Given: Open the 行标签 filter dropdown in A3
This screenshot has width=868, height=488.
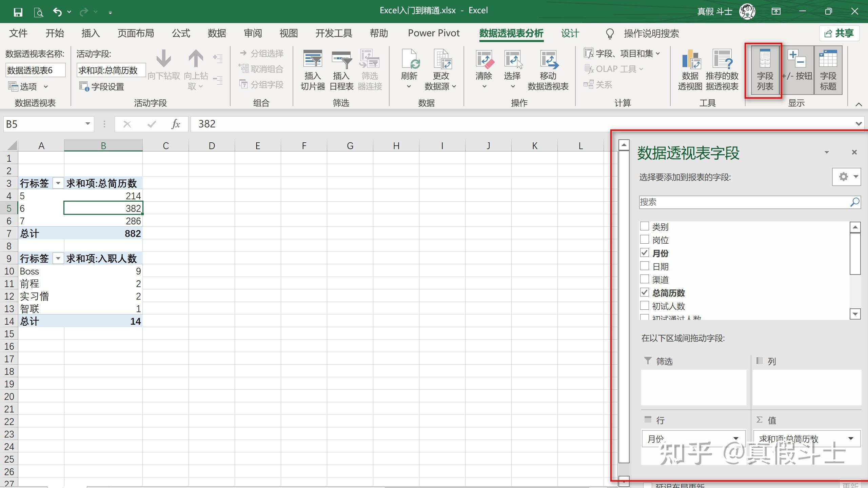Looking at the screenshot, I should click(58, 183).
